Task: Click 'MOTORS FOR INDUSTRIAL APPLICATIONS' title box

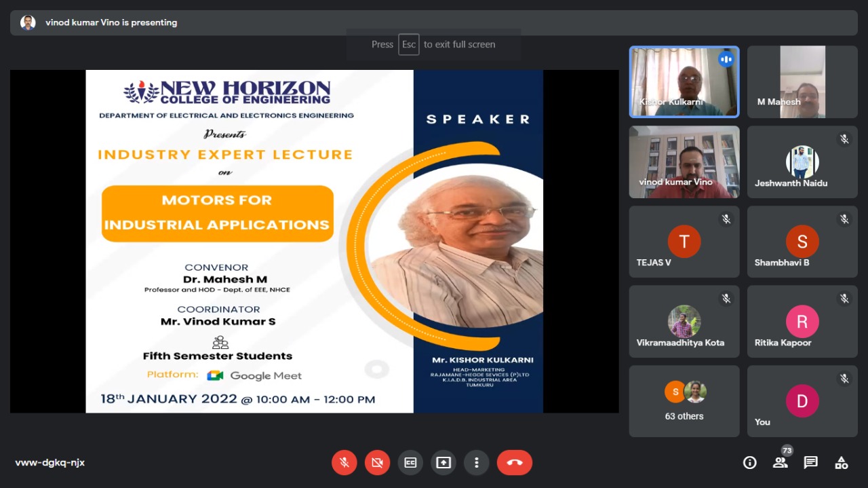Action: click(217, 213)
